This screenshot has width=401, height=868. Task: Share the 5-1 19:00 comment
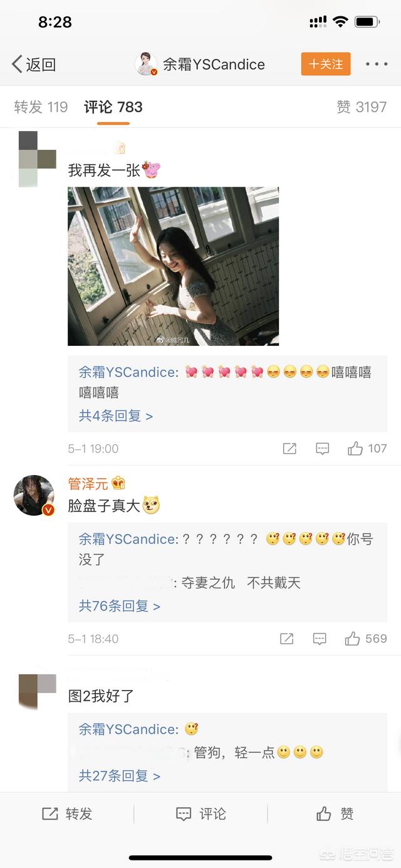coord(289,448)
